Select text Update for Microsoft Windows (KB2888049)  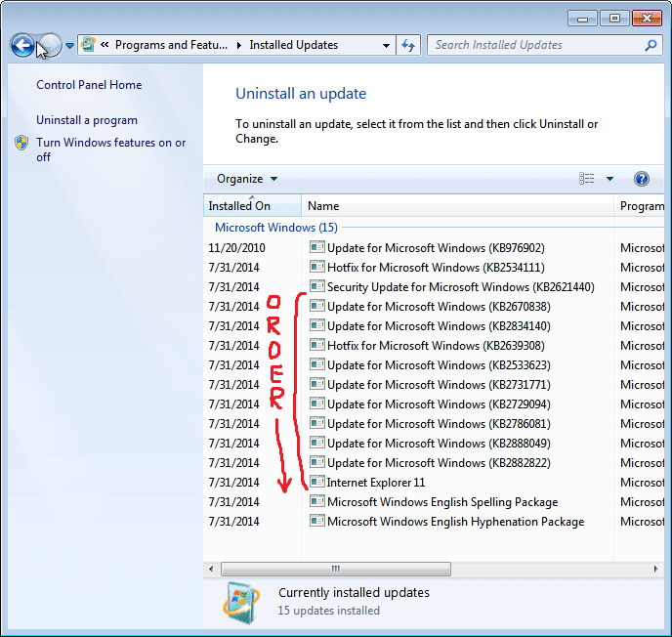point(439,444)
